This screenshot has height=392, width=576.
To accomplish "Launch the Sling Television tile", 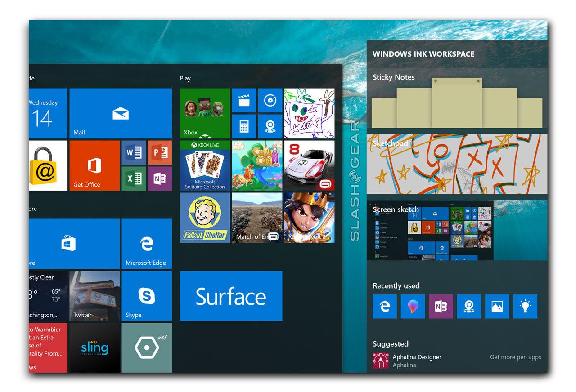I will coord(94,347).
